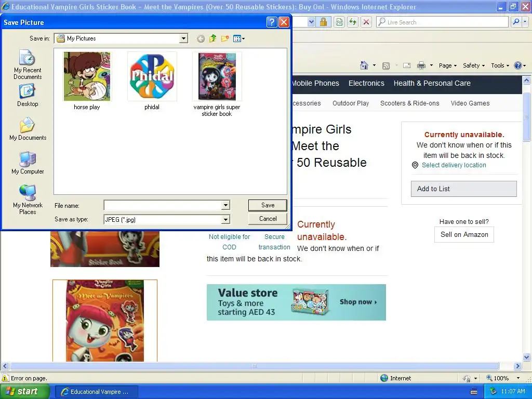Open Health & Personal Care category

click(x=432, y=83)
